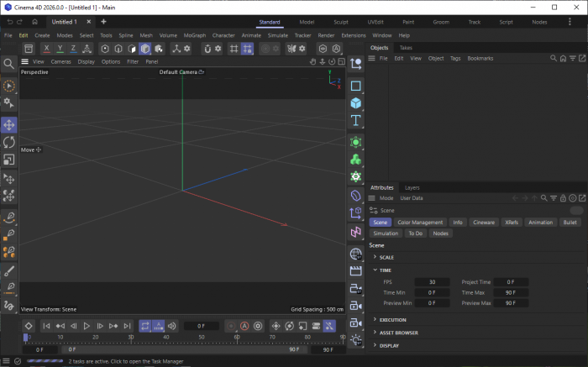The height and width of the screenshot is (367, 588).
Task: Go to start of timeline
Action: pyautogui.click(x=46, y=326)
